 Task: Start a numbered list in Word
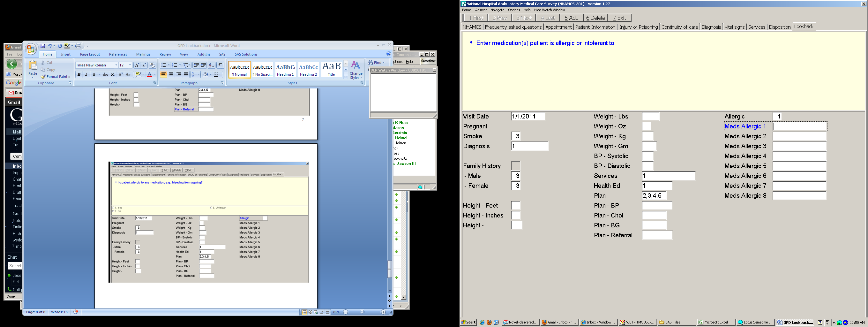[x=175, y=65]
